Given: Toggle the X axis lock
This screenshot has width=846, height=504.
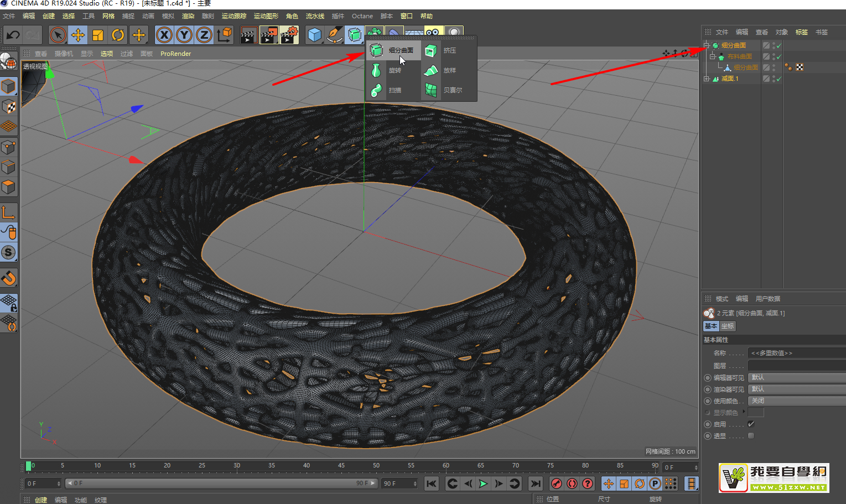Looking at the screenshot, I should click(x=164, y=35).
